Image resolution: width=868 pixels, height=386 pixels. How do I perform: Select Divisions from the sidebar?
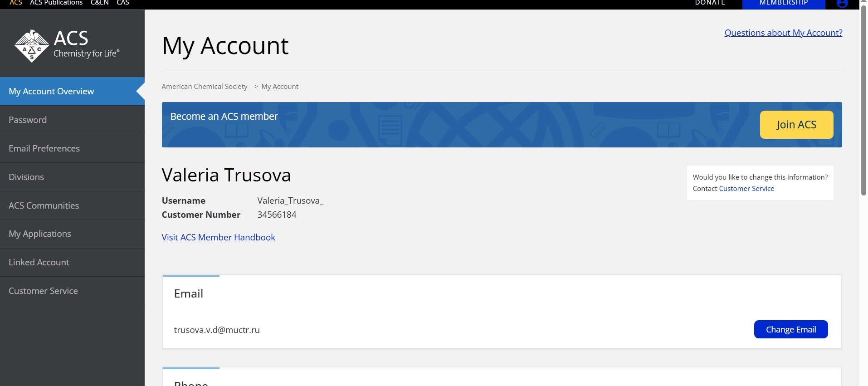click(26, 177)
